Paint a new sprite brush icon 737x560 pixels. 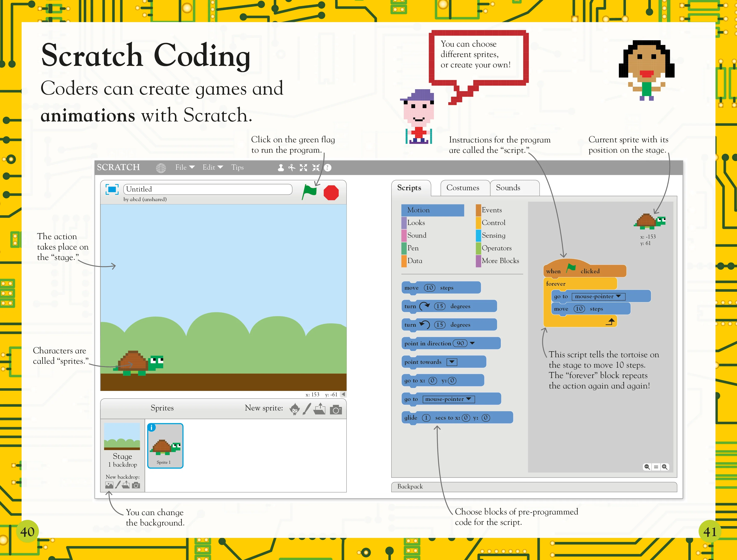click(307, 409)
